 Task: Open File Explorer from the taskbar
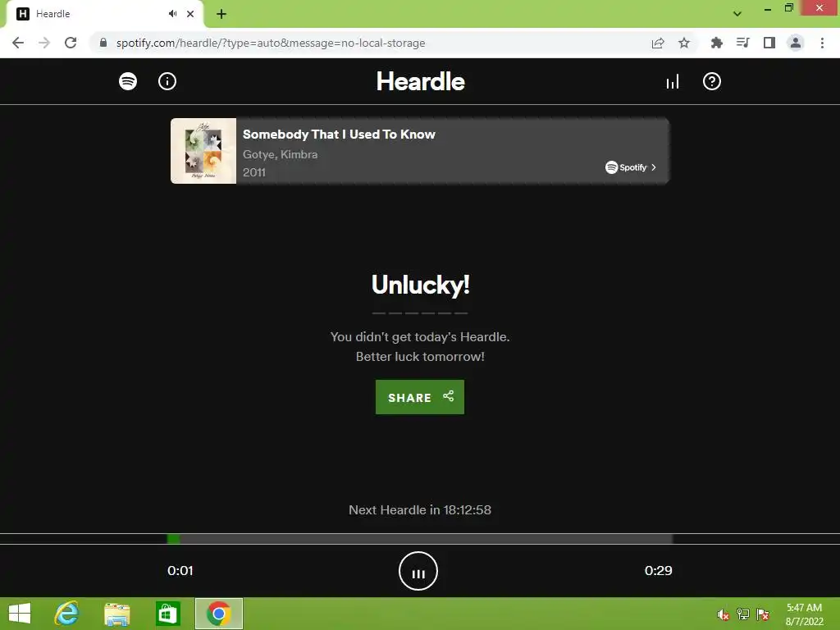pyautogui.click(x=116, y=614)
